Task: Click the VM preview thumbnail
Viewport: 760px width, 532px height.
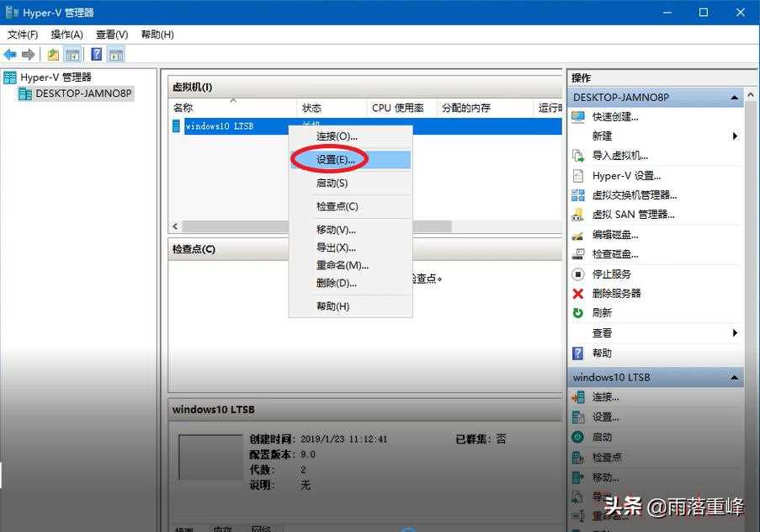Action: [211, 457]
